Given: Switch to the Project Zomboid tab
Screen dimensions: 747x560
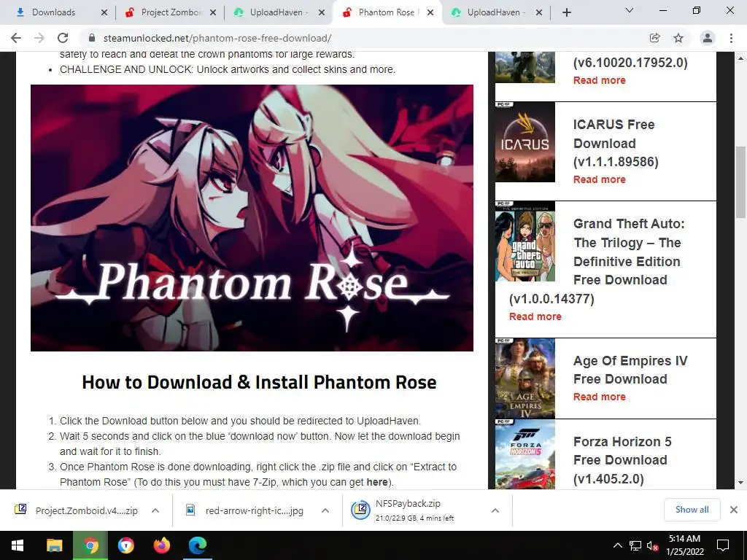Looking at the screenshot, I should [x=171, y=12].
